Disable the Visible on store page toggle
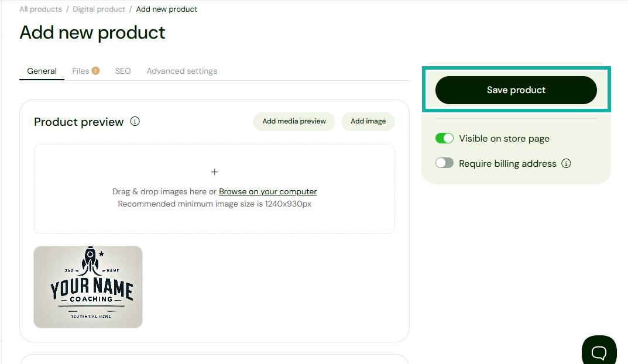Viewport: 628px width, 364px height. tap(444, 138)
